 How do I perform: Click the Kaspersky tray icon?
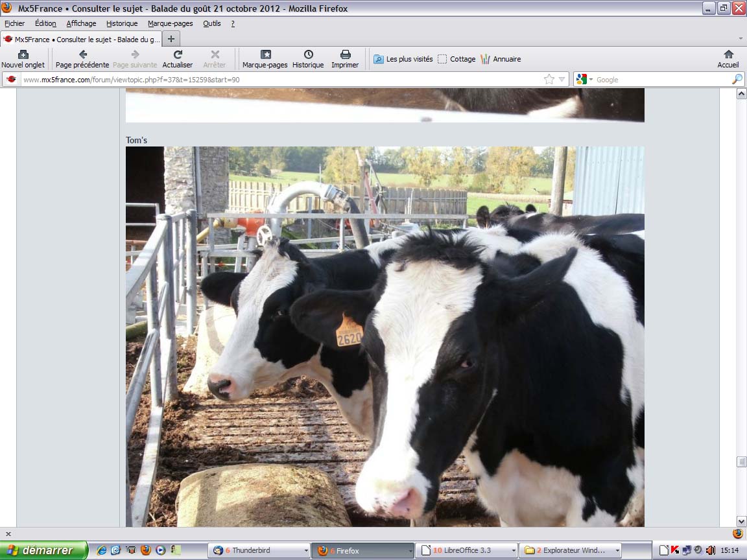[675, 550]
